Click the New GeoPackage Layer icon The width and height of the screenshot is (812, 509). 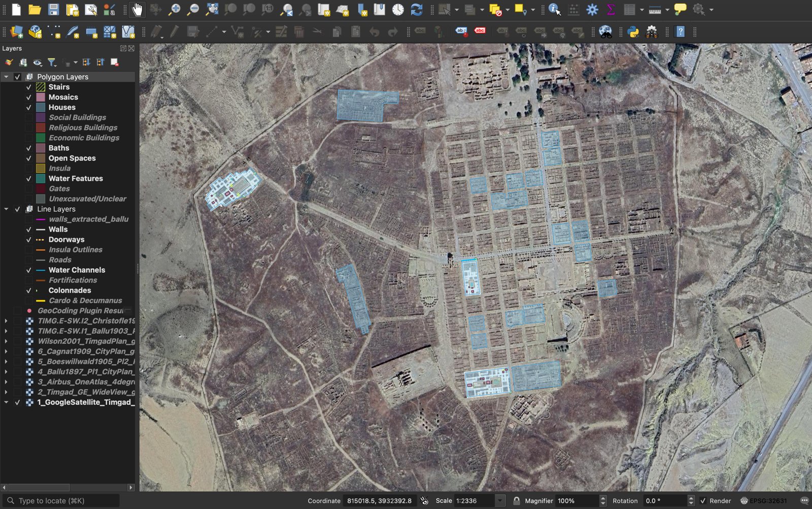click(x=35, y=32)
